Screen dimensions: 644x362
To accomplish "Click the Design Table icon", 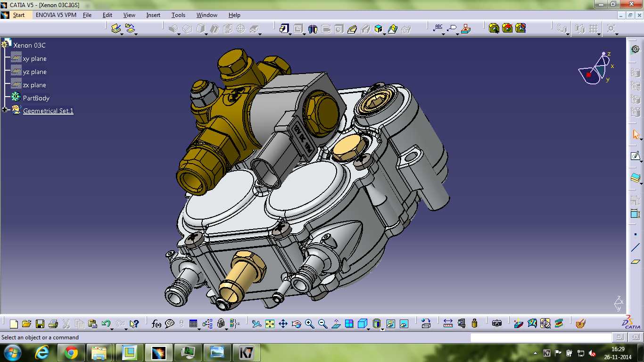I will [x=193, y=324].
